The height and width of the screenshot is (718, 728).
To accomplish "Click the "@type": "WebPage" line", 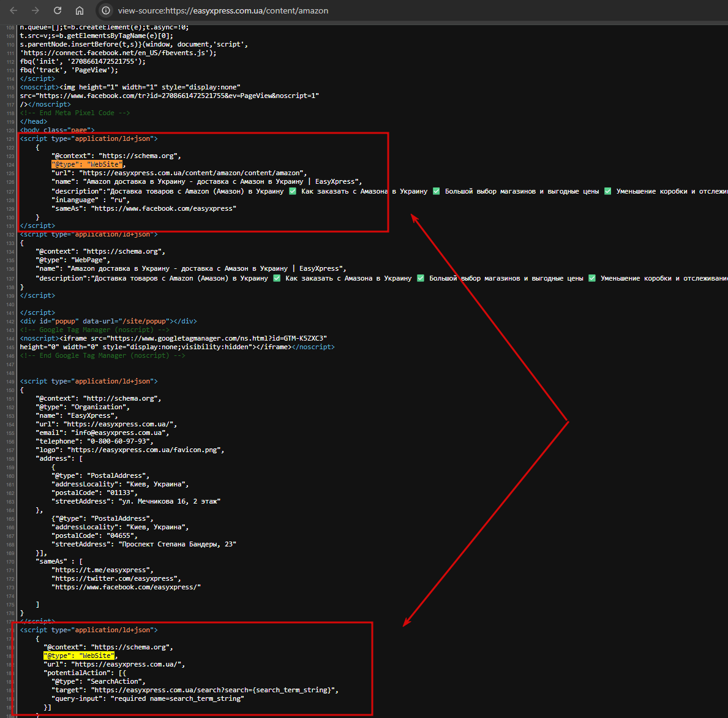I will pyautogui.click(x=73, y=260).
